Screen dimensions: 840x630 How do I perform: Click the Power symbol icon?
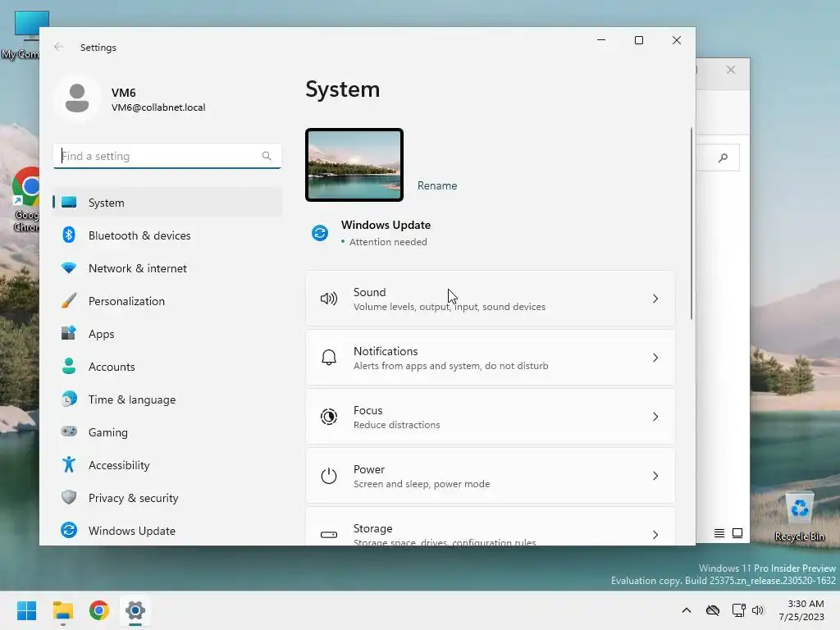(x=329, y=476)
